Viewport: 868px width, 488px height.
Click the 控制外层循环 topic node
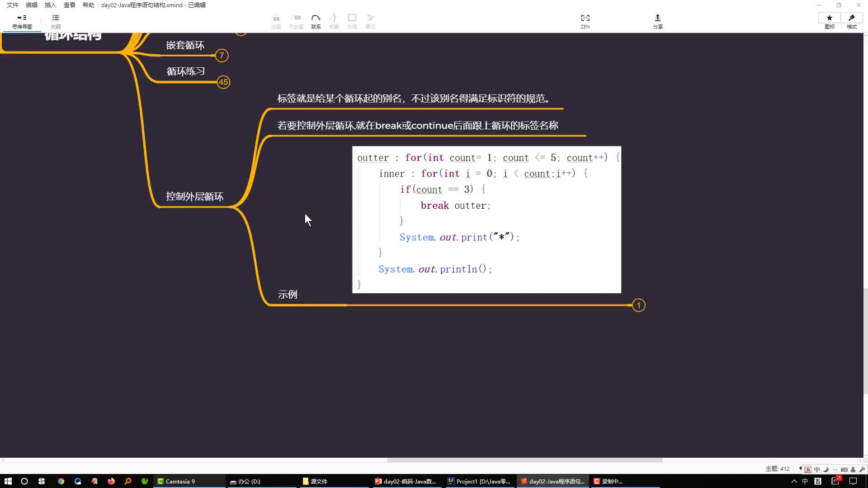pyautogui.click(x=194, y=196)
